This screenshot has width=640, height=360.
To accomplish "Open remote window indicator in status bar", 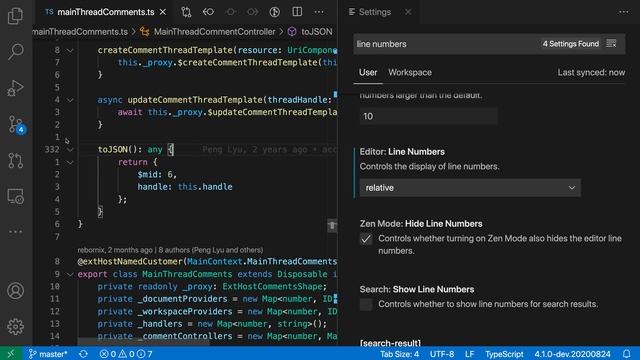I will coord(11,353).
